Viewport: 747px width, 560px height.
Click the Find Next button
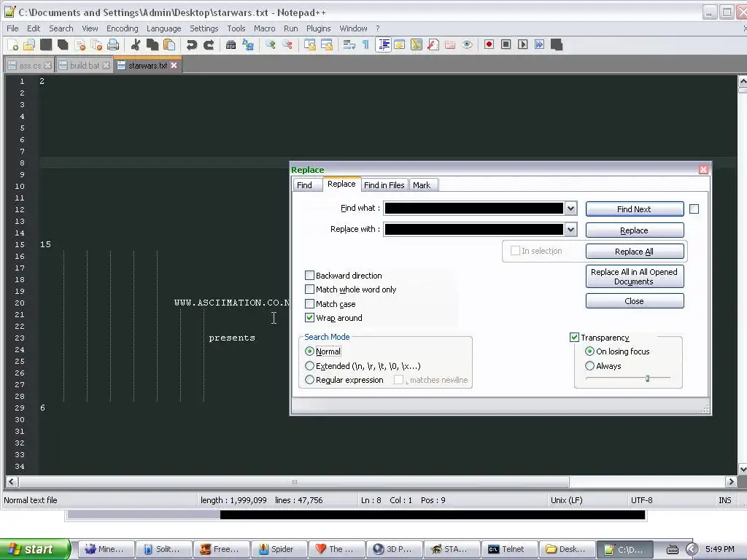point(635,209)
